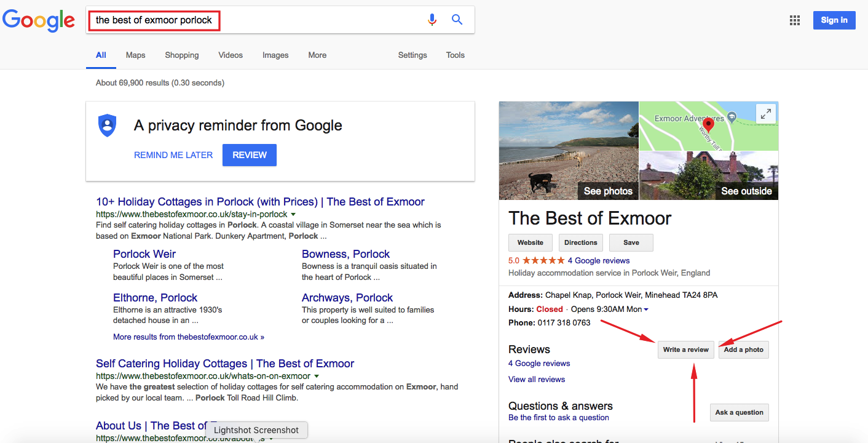Viewport: 868px width, 443px height.
Task: Open See photos beach thumbnail
Action: tap(569, 151)
